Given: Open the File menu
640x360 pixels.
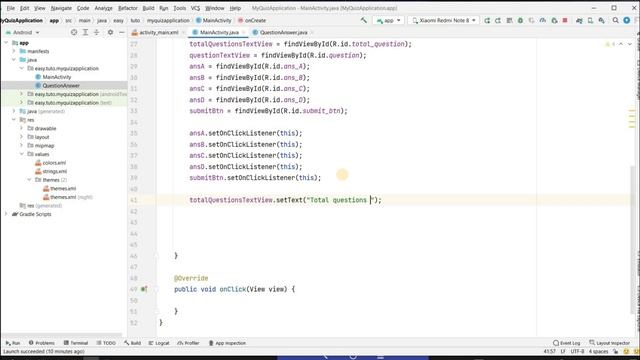Looking at the screenshot, I should (11, 8).
